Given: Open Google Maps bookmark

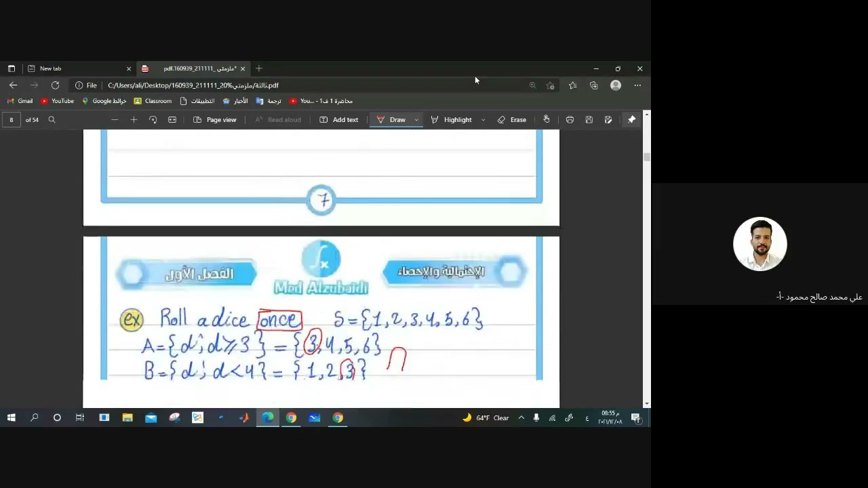Looking at the screenshot, I should tap(104, 101).
